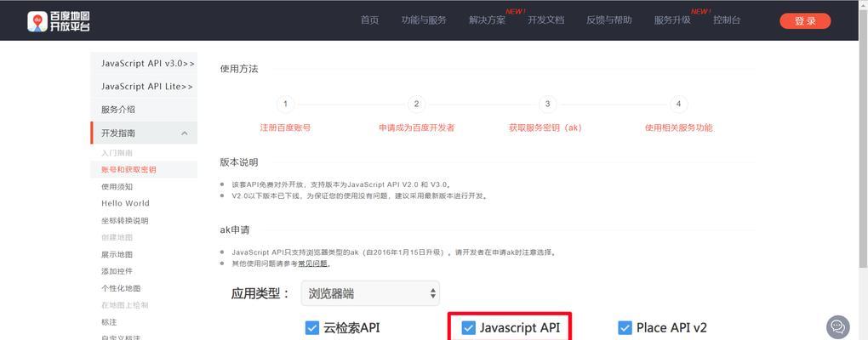Open 使用须知 sidebar item
The height and width of the screenshot is (340, 868).
(x=117, y=187)
